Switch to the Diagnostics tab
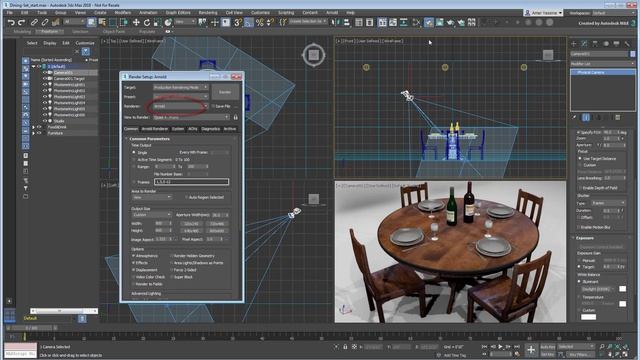The image size is (640, 360). pyautogui.click(x=211, y=129)
